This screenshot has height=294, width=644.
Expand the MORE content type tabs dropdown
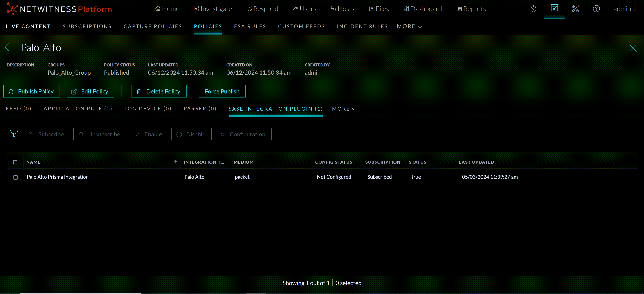click(344, 109)
